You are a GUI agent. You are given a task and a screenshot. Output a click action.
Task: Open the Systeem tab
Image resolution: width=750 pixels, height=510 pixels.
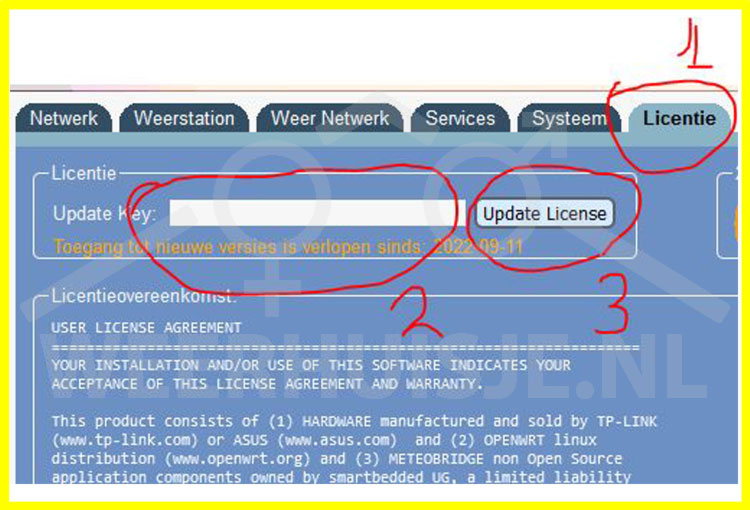point(567,118)
